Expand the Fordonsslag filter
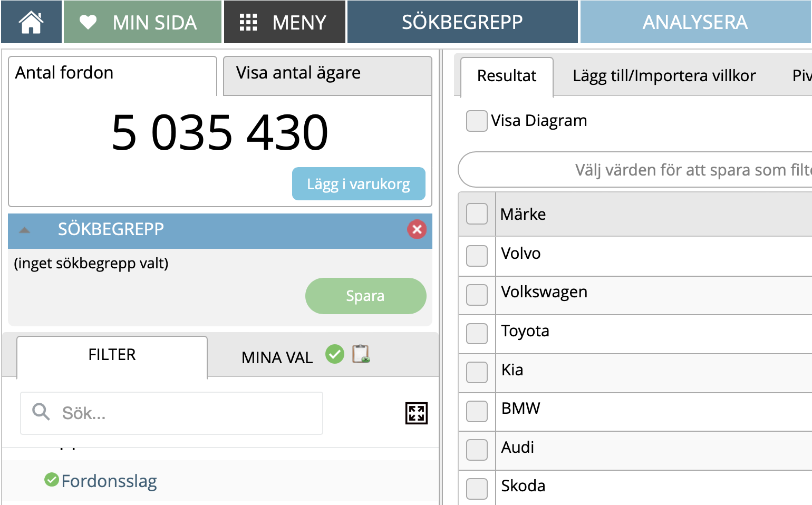812x505 pixels. coord(109,481)
